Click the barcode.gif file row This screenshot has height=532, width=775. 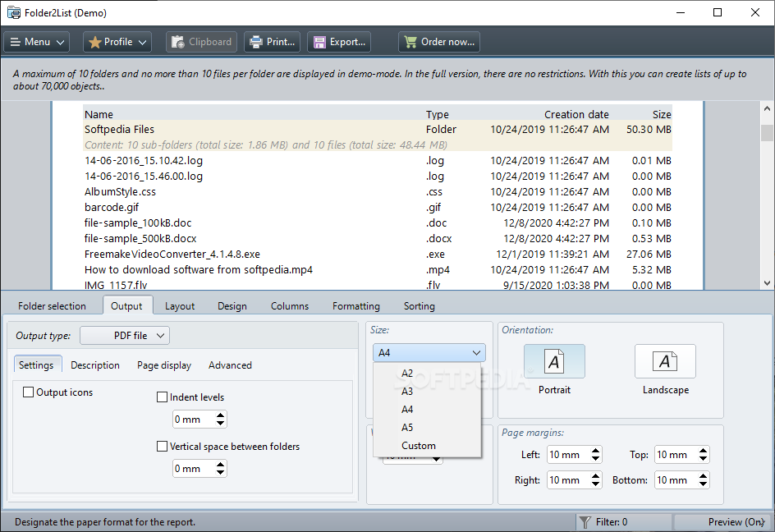pos(378,208)
